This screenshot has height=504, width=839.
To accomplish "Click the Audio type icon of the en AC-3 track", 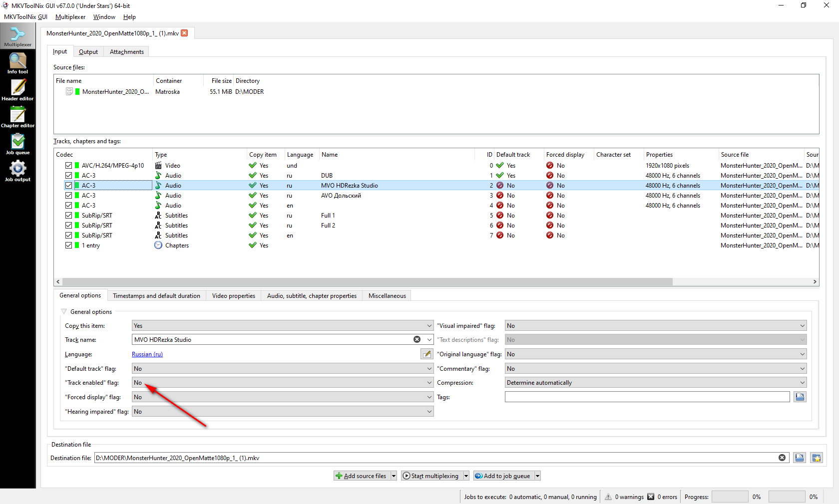I will tap(158, 205).
